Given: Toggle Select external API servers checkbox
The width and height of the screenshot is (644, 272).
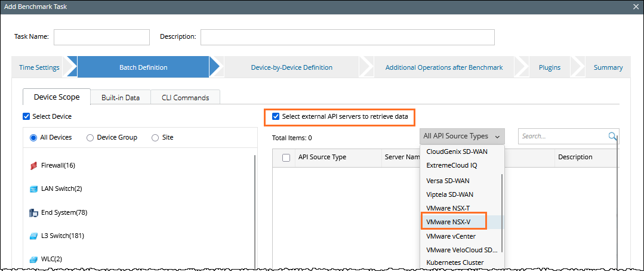Looking at the screenshot, I should coord(275,116).
